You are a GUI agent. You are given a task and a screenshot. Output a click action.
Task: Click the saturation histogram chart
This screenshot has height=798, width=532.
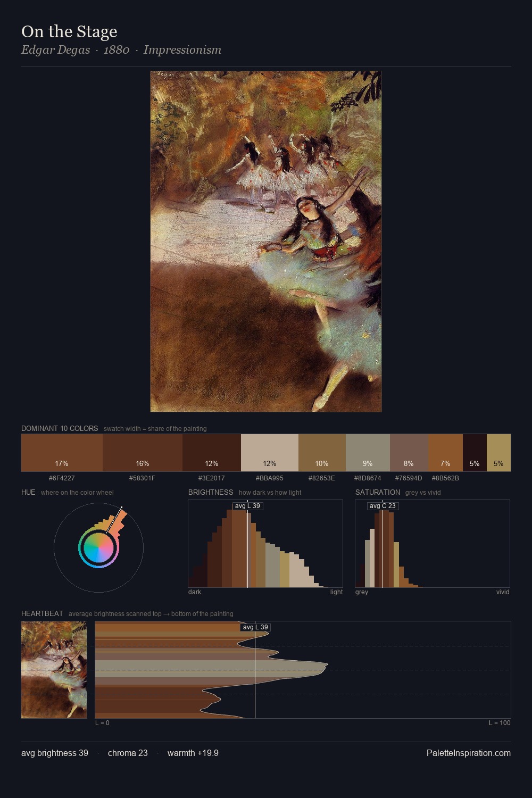433,544
